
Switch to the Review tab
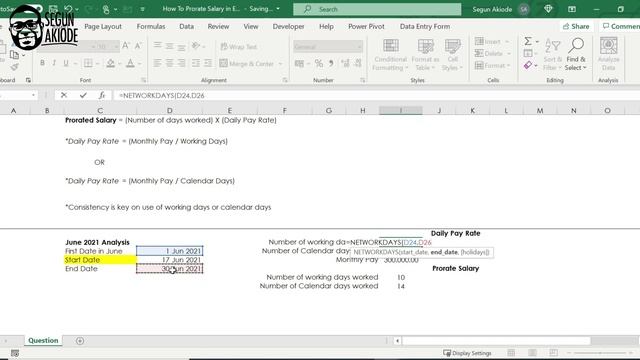[x=218, y=26]
